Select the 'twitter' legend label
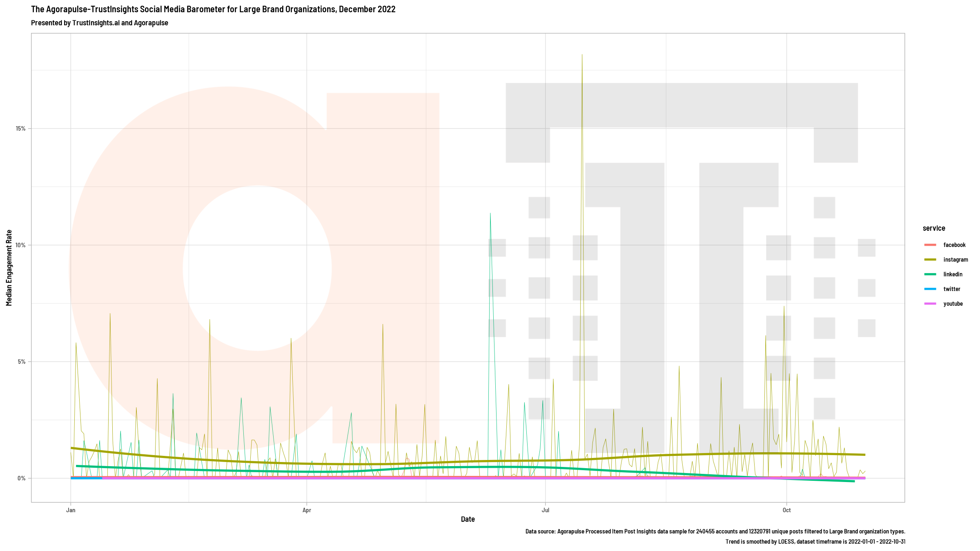 952,289
